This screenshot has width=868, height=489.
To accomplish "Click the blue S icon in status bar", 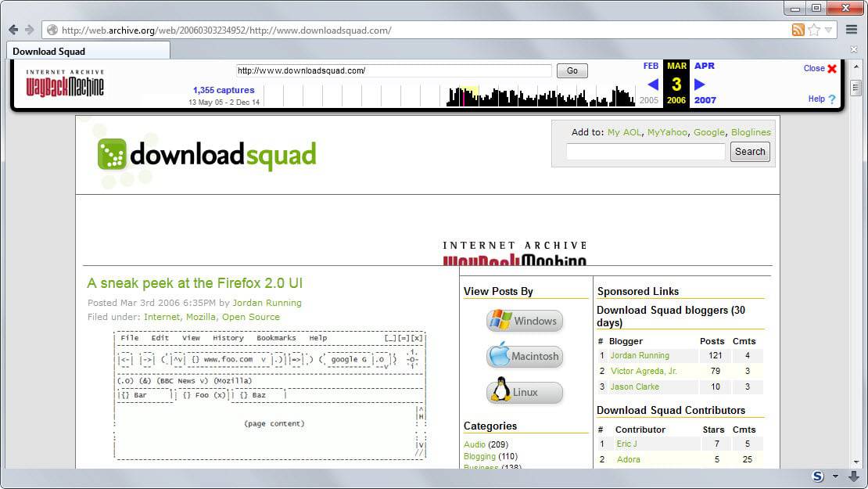I will coord(817,476).
